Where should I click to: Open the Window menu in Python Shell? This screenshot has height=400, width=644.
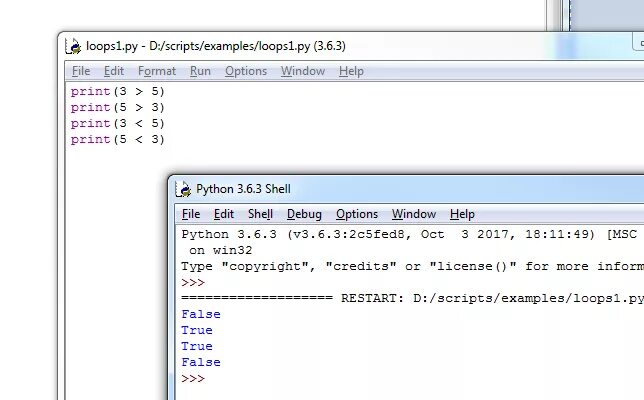pyautogui.click(x=414, y=214)
